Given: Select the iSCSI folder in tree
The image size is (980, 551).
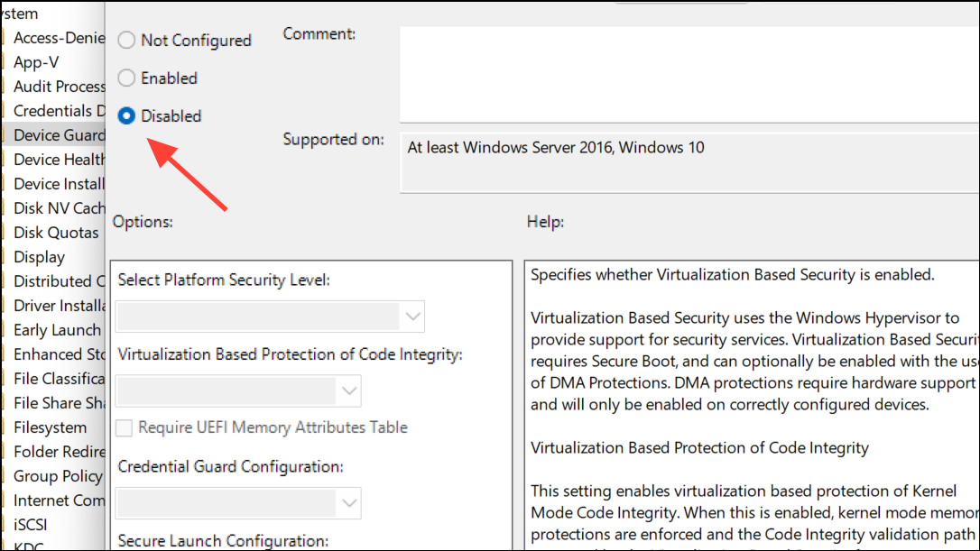Looking at the screenshot, I should click(x=30, y=526).
